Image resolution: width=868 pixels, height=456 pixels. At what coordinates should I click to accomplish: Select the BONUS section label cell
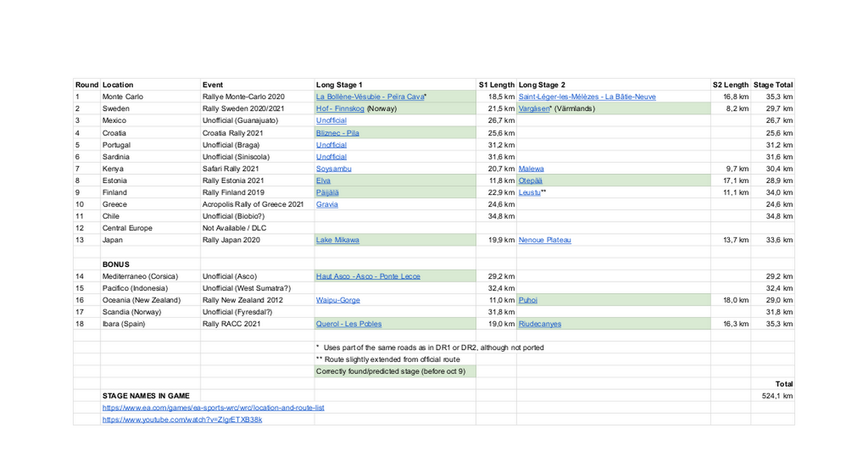pyautogui.click(x=150, y=264)
